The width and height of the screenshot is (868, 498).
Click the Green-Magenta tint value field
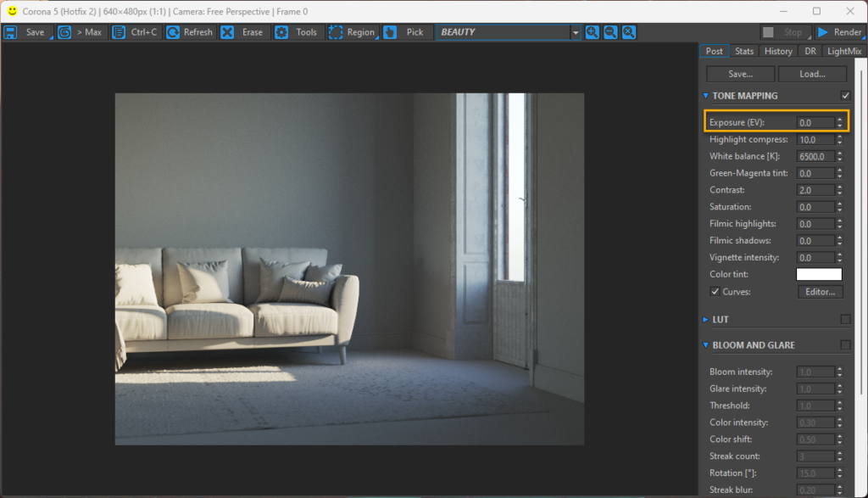[x=815, y=173]
